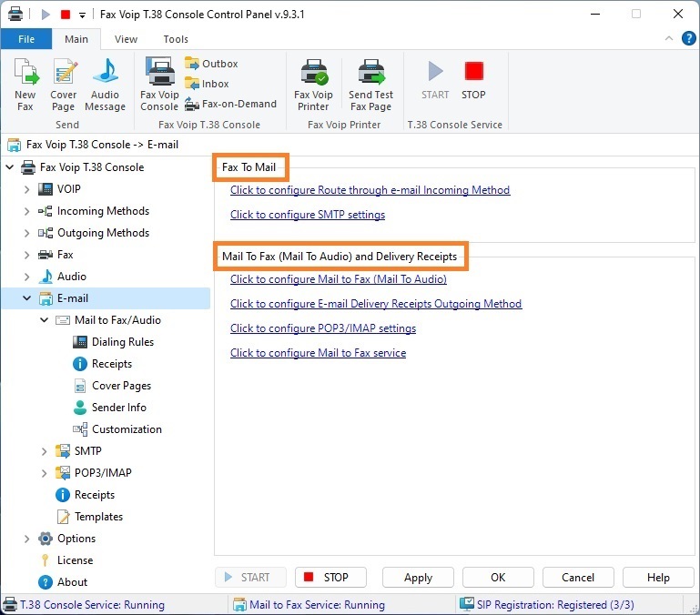700x615 pixels.
Task: Open E-mail Delivery Receipts Outgoing Method link
Action: coord(376,304)
